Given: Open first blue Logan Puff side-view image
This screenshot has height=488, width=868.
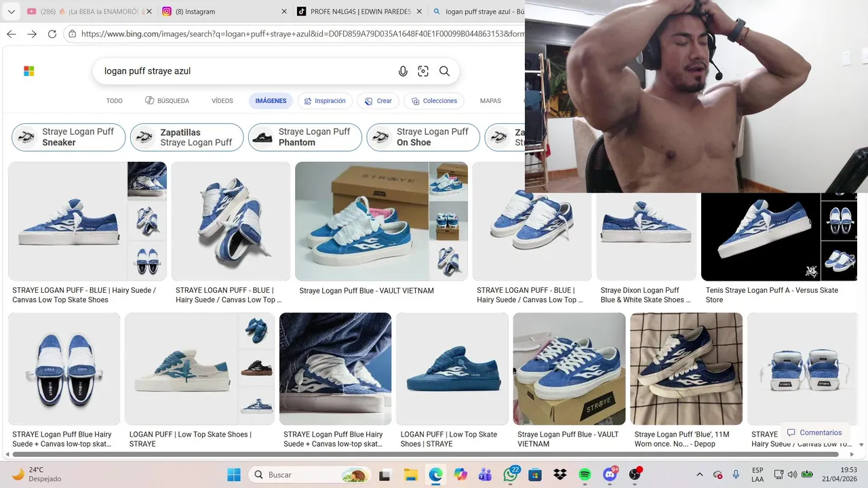Looking at the screenshot, I should [x=68, y=221].
